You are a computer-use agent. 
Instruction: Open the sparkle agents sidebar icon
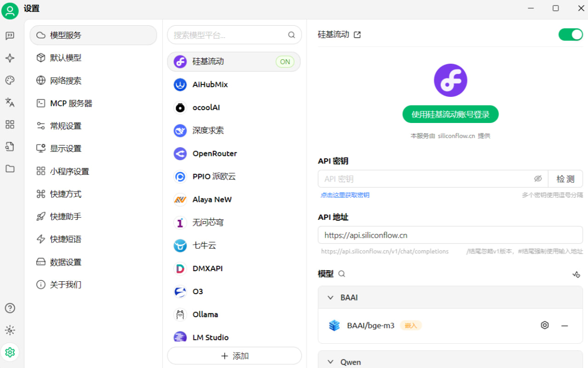[10, 58]
